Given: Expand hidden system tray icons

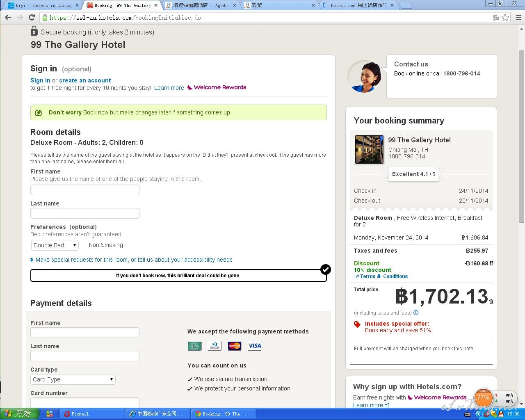Looking at the screenshot, I should click(x=479, y=414).
